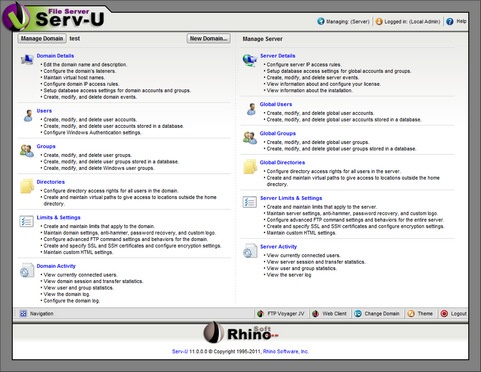Open the Server Activity link

click(278, 247)
